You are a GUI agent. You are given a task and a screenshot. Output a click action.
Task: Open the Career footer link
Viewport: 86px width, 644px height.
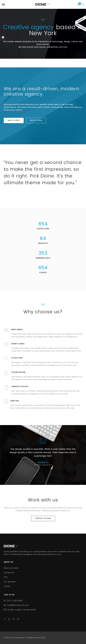(x=7, y=586)
